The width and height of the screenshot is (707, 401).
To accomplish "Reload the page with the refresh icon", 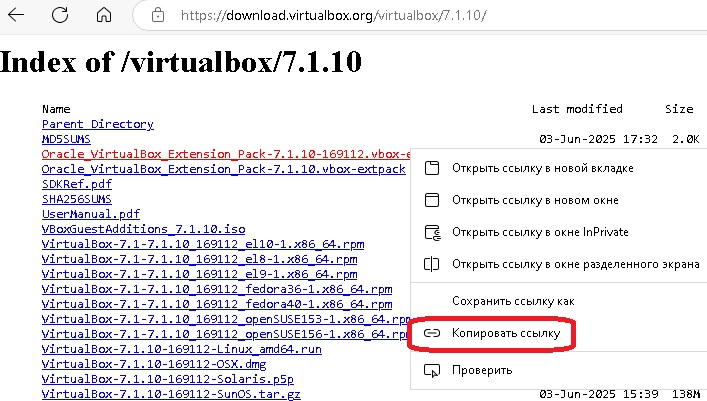I will point(60,15).
